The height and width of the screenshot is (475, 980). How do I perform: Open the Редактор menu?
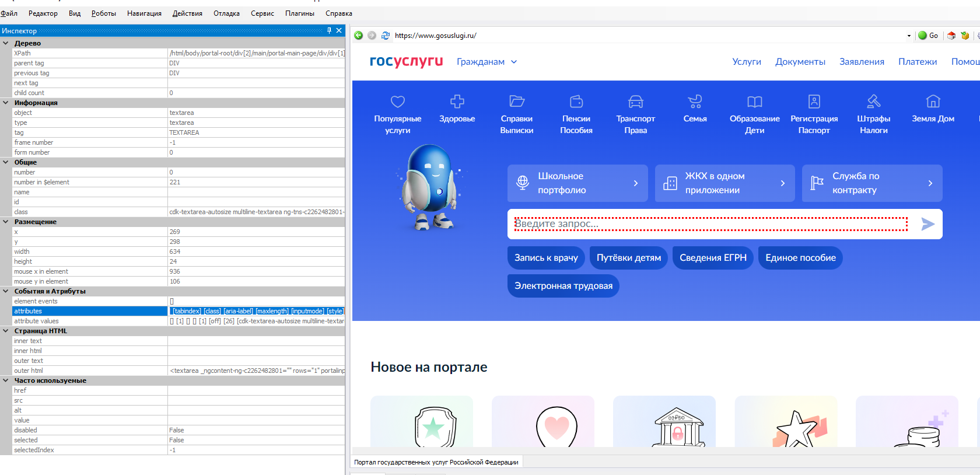[x=43, y=13]
